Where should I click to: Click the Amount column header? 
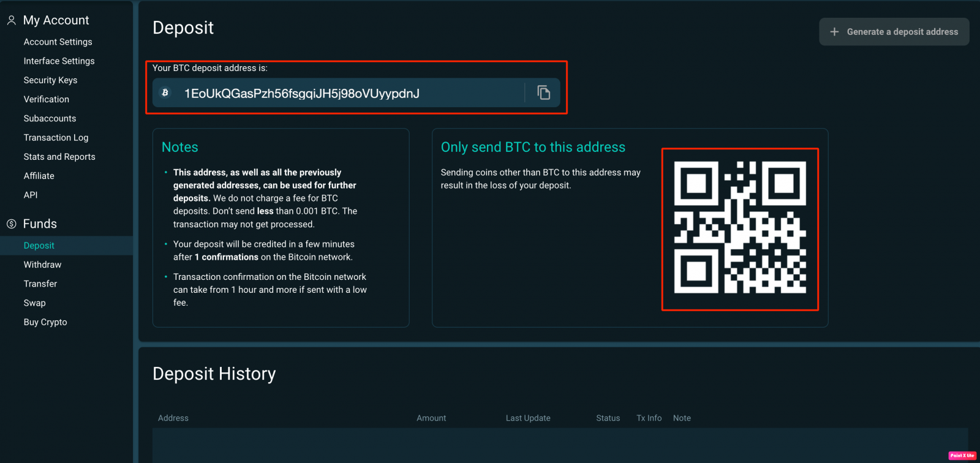click(431, 418)
